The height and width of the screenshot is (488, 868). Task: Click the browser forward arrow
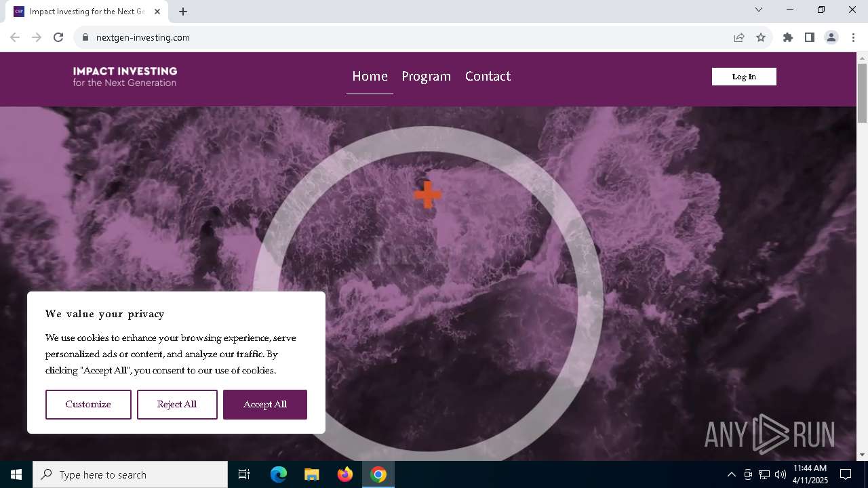[x=37, y=38]
